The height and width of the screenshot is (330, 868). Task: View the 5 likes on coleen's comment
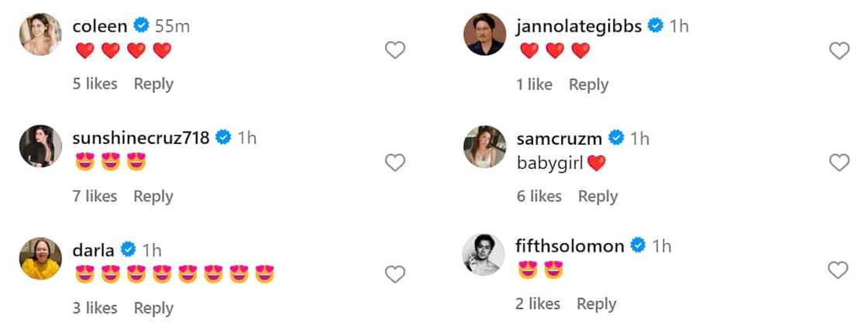95,84
